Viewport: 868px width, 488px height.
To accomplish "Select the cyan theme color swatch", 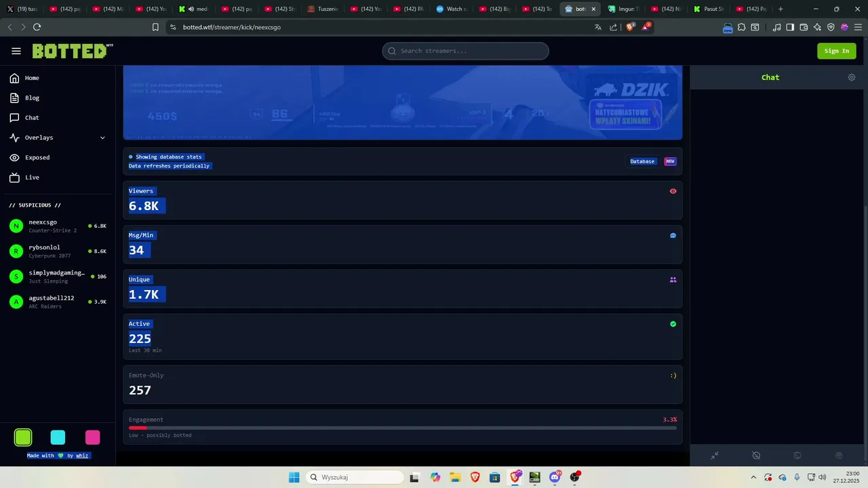I will [58, 437].
